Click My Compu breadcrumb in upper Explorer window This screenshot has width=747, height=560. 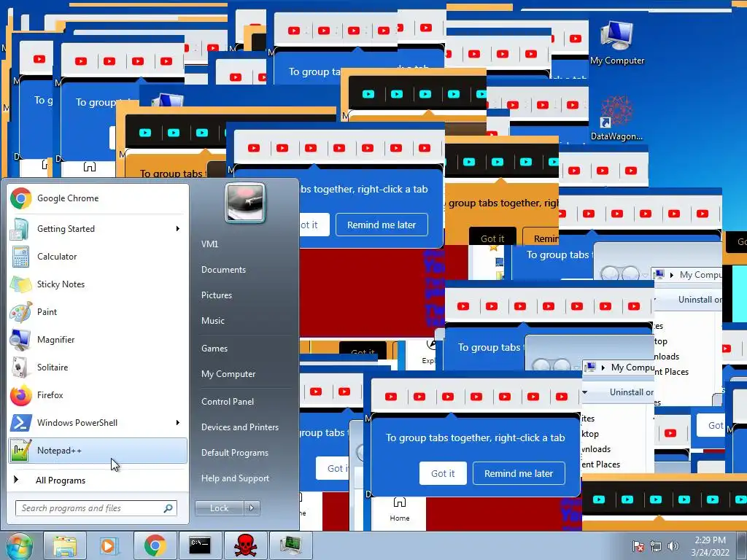tap(700, 274)
